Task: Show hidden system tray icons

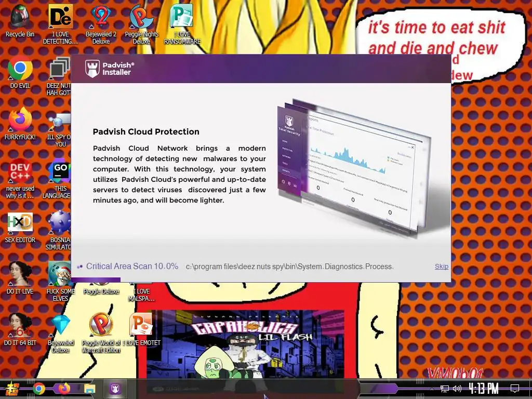Action: [x=432, y=389]
